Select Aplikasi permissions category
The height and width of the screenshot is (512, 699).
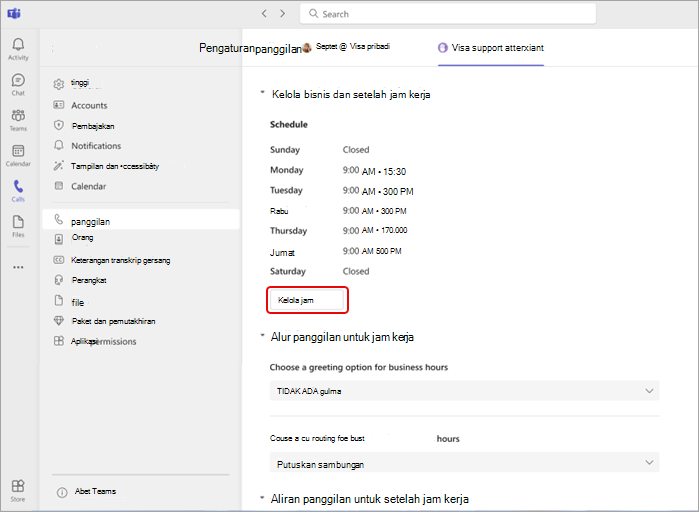[104, 341]
